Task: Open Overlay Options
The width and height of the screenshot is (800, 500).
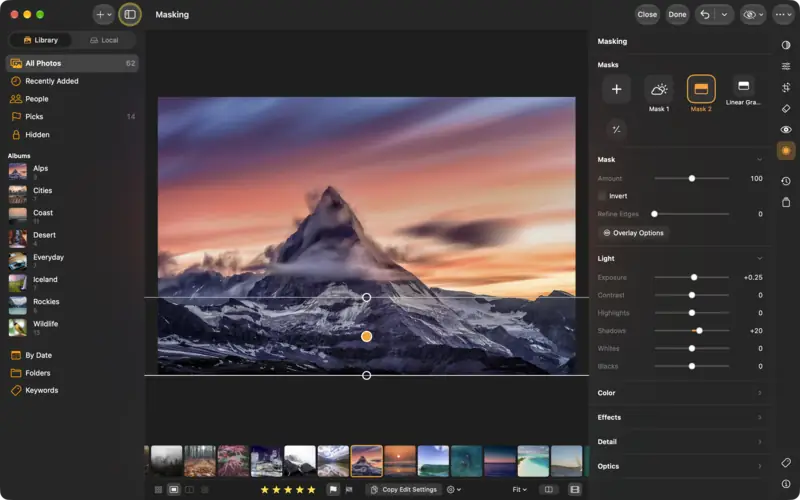Action: [x=633, y=233]
